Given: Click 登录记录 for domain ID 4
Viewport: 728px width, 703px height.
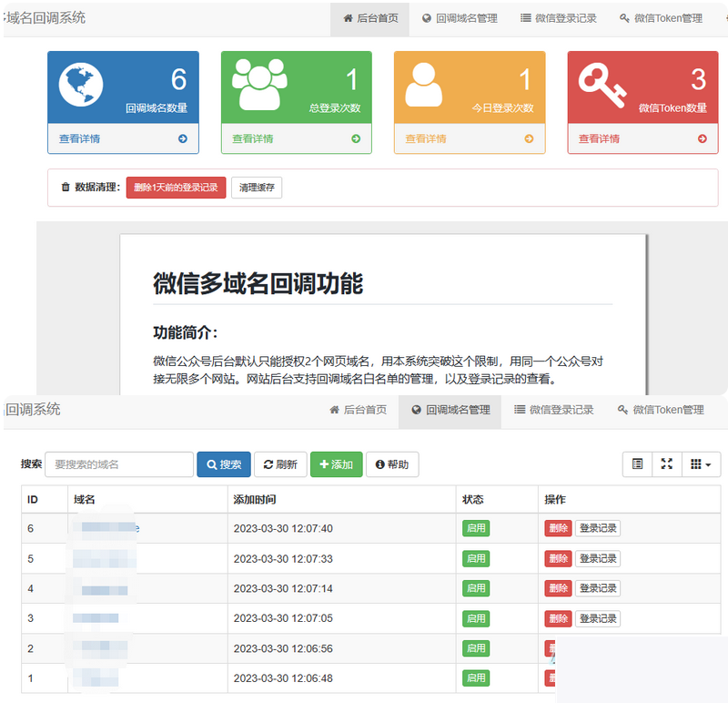Looking at the screenshot, I should (598, 588).
